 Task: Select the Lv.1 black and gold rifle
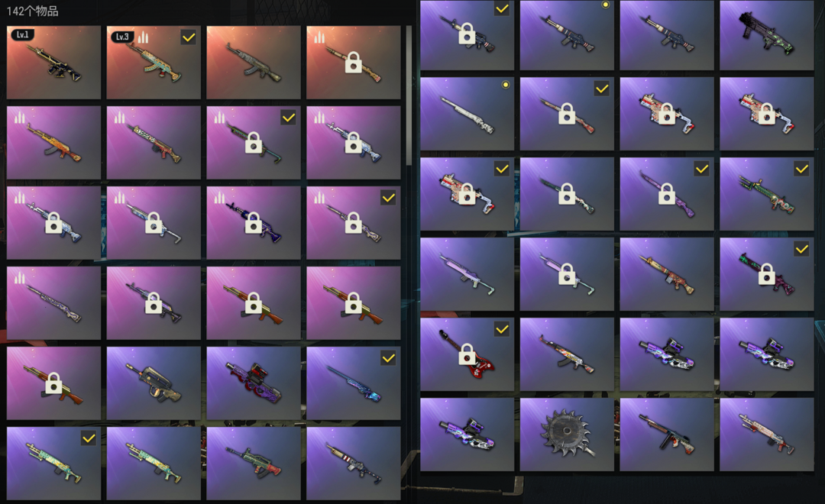click(53, 63)
